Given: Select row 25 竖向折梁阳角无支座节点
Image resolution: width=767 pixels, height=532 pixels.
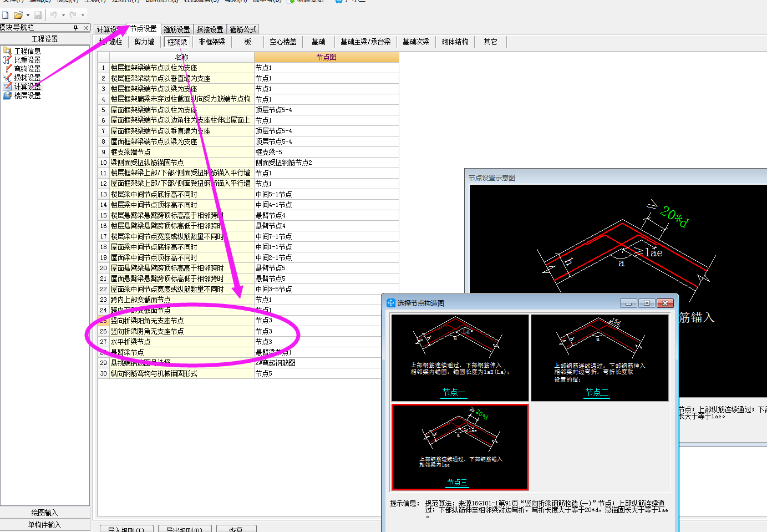Looking at the screenshot, I should (181, 321).
